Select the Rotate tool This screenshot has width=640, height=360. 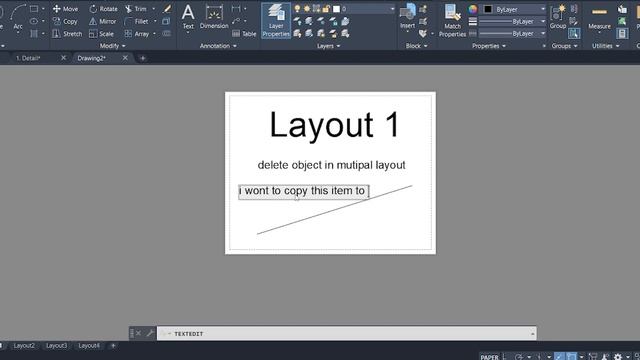pyautogui.click(x=103, y=9)
